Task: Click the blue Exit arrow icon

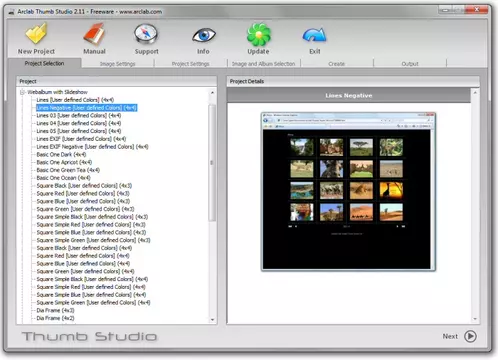Action: coord(314,35)
